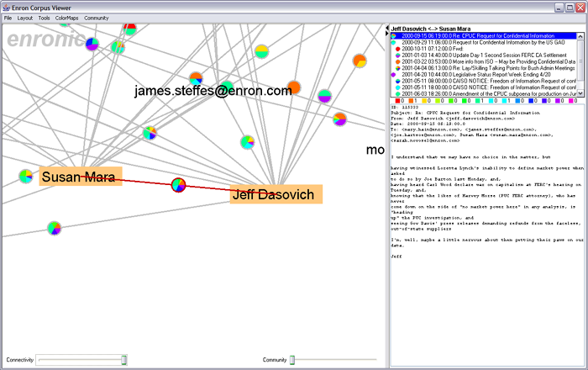
Task: Click inside the email body text area
Action: click(486, 235)
